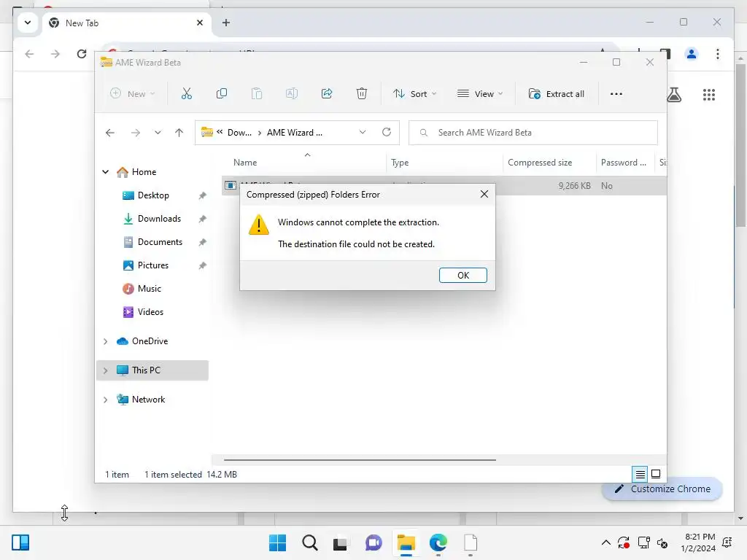Go up one folder level
The image size is (747, 560).
pyautogui.click(x=179, y=133)
